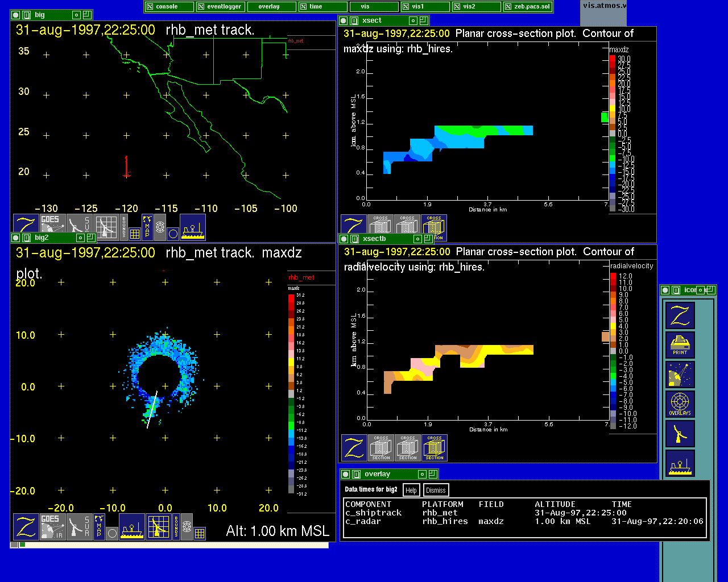The height and width of the screenshot is (582, 728).
Task: Click the radar dish icon in side panel
Action: pos(680,434)
